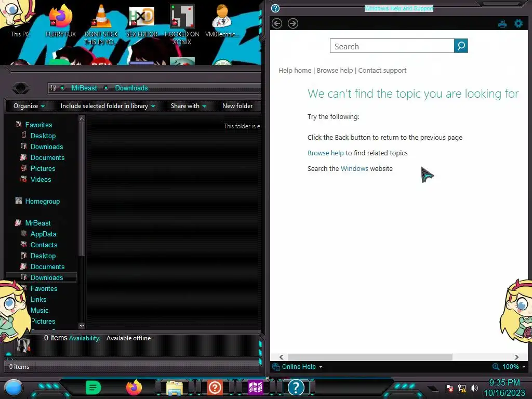This screenshot has height=399, width=532.
Task: Print the help page with the printer icon
Action: [x=502, y=23]
